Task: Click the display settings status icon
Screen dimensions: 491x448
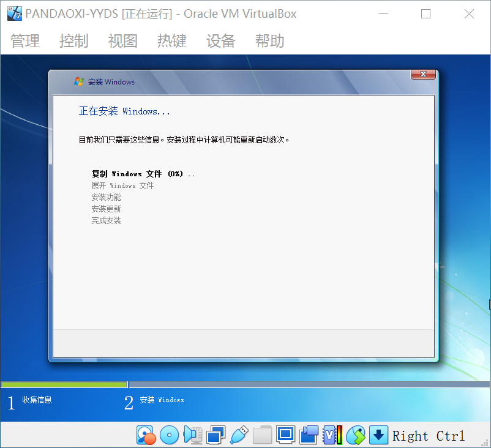Action: (x=285, y=435)
